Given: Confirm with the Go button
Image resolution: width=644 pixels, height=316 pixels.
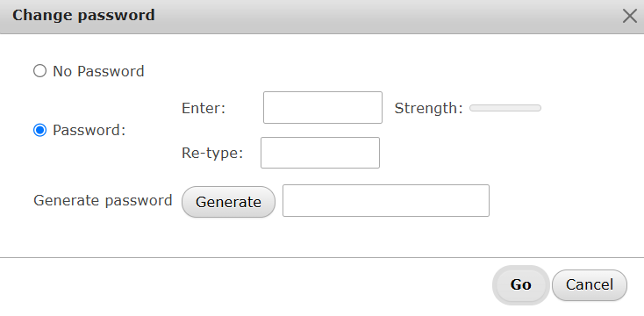Looking at the screenshot, I should [x=521, y=284].
